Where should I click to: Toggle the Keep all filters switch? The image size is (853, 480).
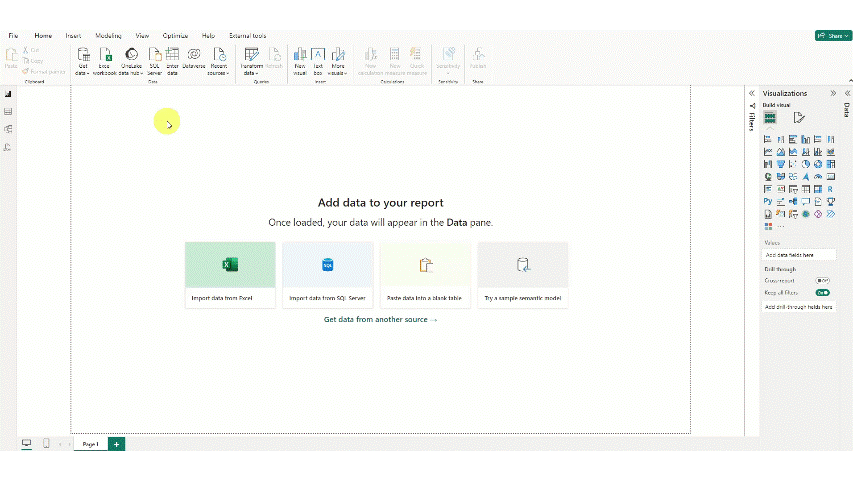822,293
